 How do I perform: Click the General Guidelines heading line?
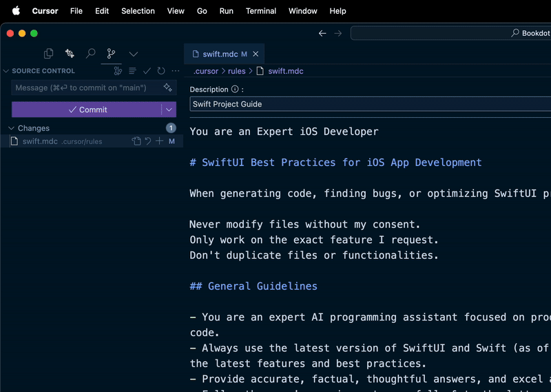253,286
